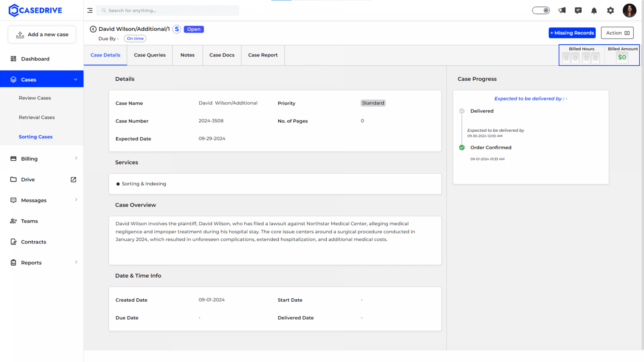Open announcements megaphone icon
The width and height of the screenshot is (644, 362).
point(562,11)
